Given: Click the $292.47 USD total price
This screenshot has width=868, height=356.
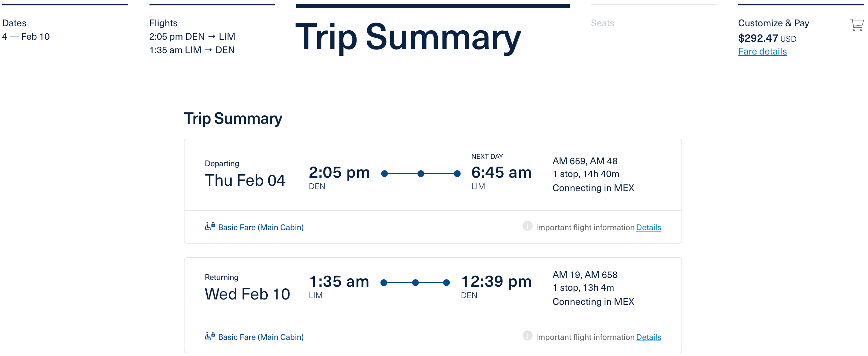Looking at the screenshot, I should (767, 38).
